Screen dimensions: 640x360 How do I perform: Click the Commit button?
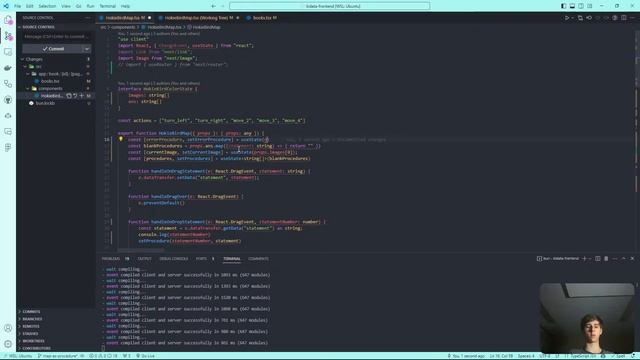(53, 49)
